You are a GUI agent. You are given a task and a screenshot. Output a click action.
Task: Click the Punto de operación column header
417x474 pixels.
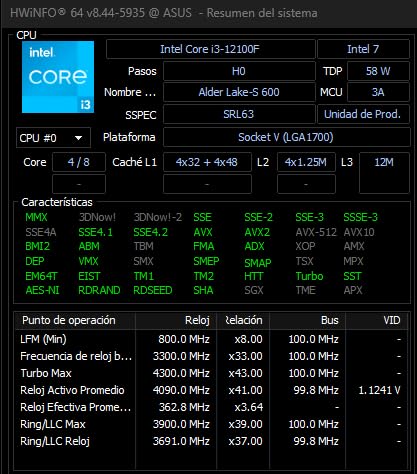coord(75,320)
